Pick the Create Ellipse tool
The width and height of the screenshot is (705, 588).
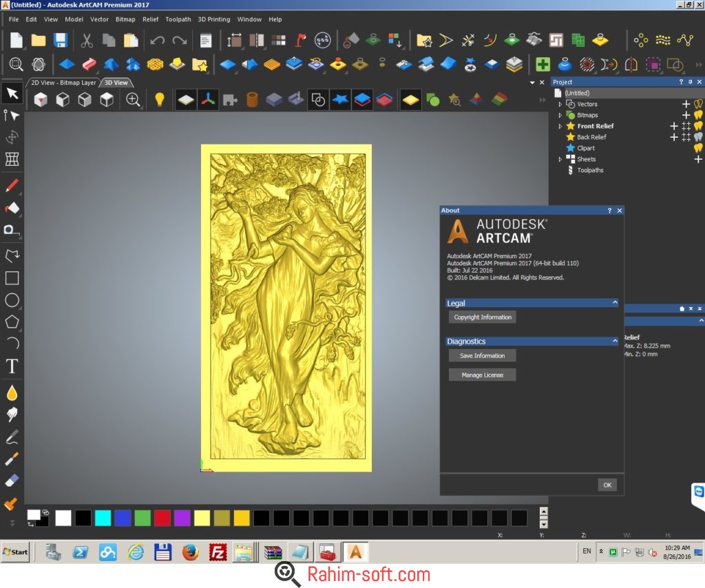click(12, 300)
